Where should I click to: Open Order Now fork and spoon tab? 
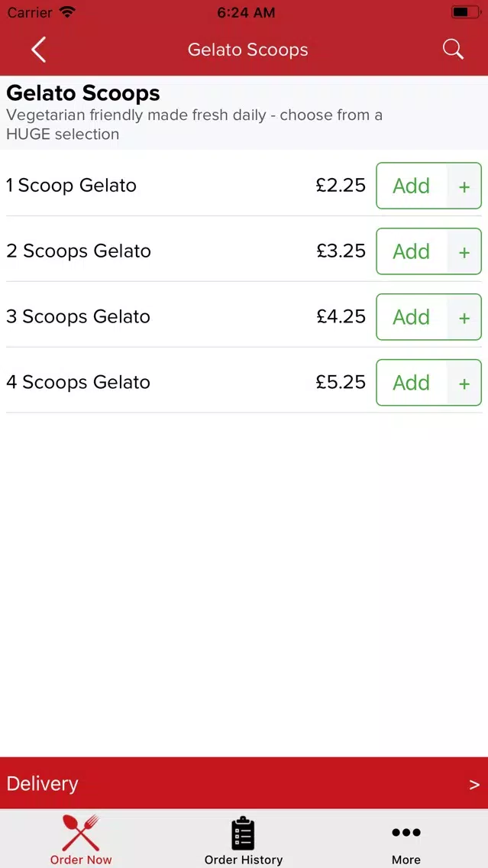coord(81,839)
